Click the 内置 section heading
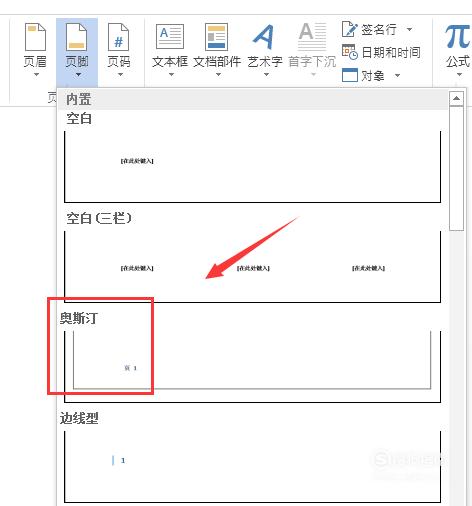Screen dimensions: 472x506 79,99
